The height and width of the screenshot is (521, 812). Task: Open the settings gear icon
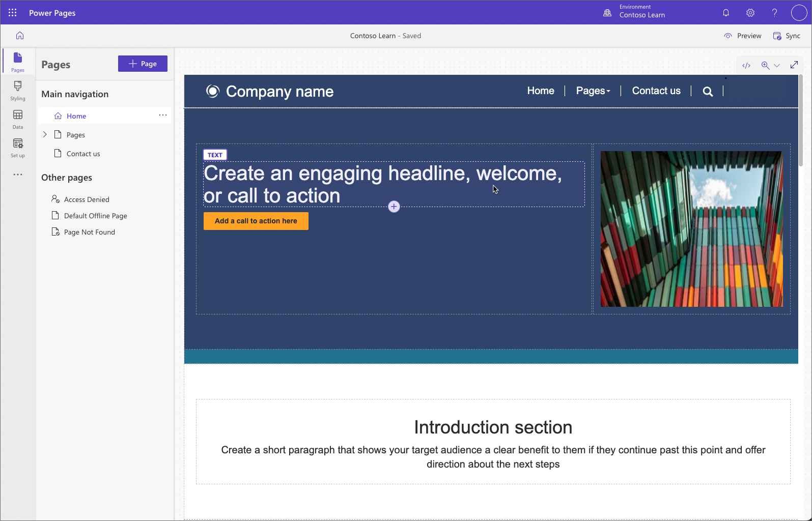click(x=750, y=13)
